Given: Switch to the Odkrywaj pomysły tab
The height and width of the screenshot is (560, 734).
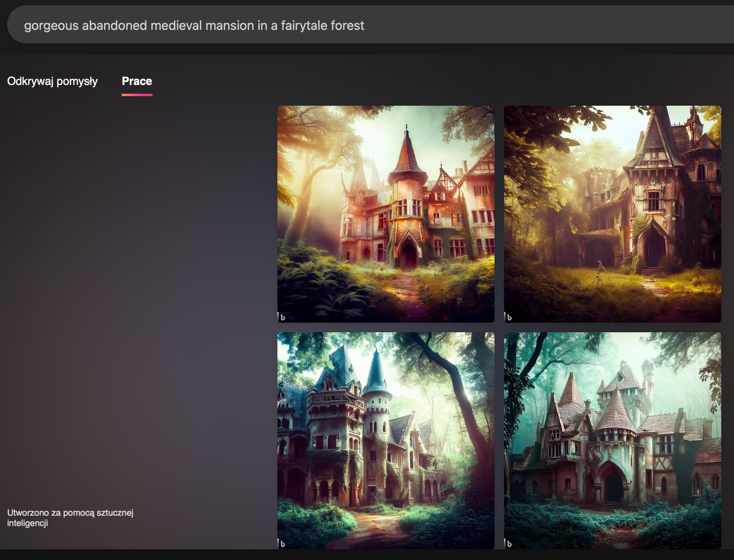Looking at the screenshot, I should tap(52, 81).
